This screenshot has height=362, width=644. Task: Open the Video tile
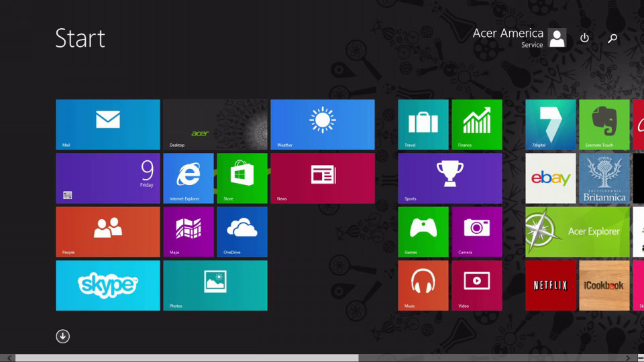[477, 286]
